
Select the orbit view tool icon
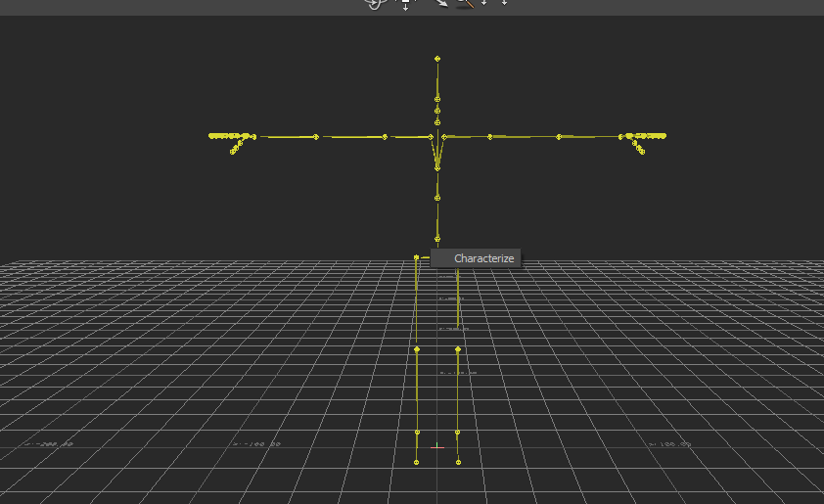click(x=374, y=4)
